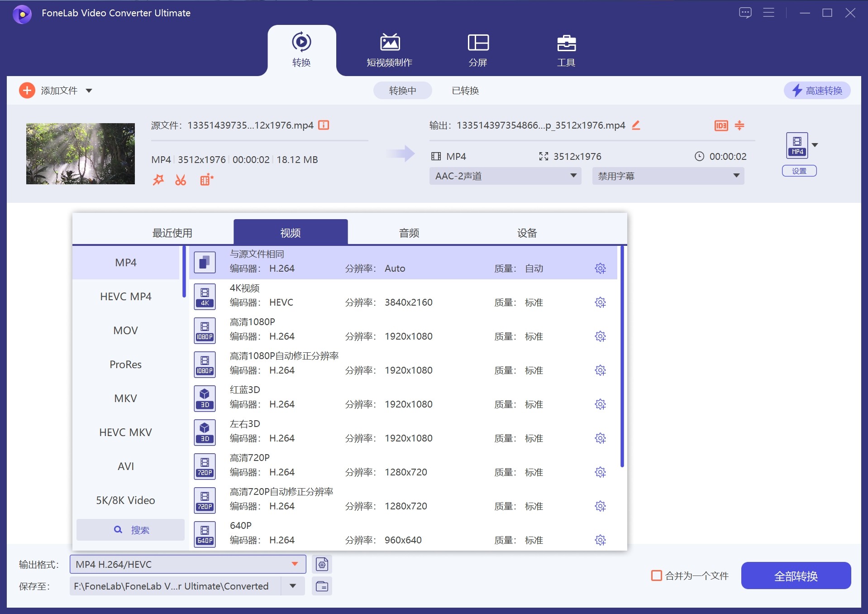Screen dimensions: 868x614
Task: Choose AVI in format list
Action: coord(126,466)
